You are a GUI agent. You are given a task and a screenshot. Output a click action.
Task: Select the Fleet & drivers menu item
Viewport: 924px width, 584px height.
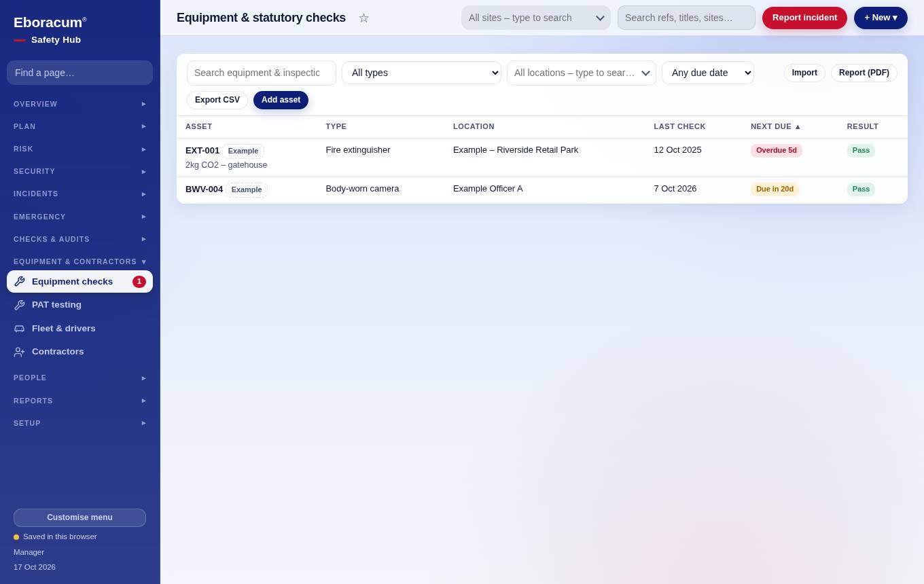pos(79,329)
